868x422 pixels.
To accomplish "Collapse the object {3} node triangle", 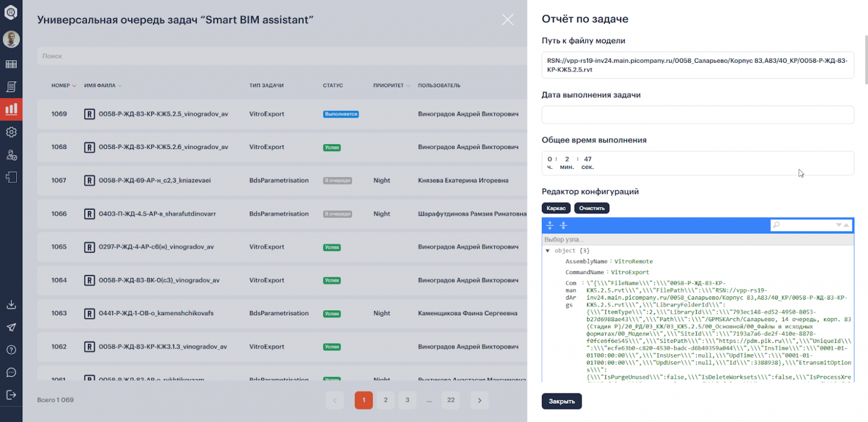I will (548, 250).
